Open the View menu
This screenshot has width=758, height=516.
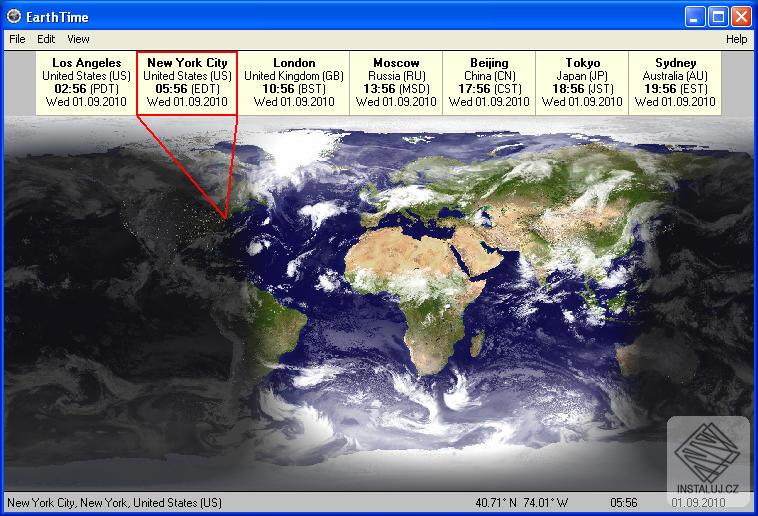(x=78, y=39)
